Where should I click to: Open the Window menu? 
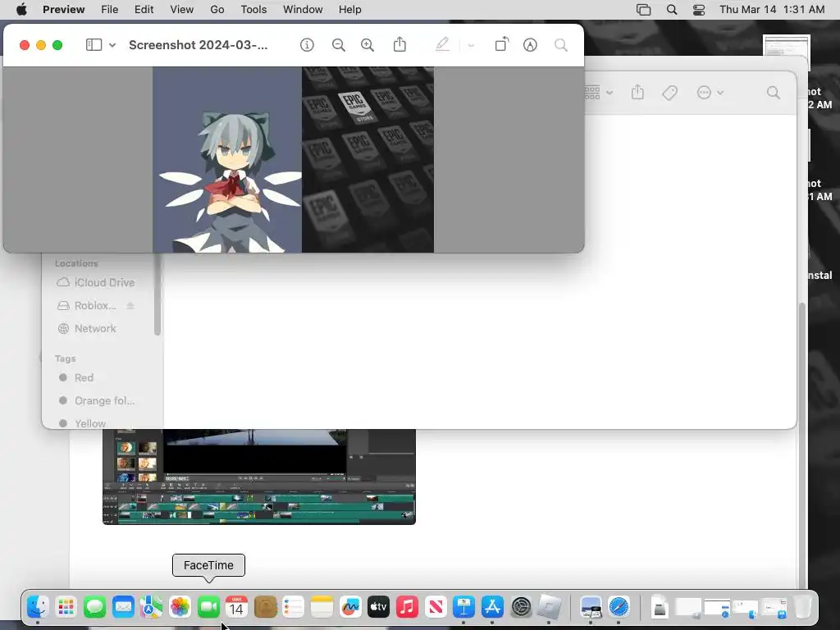tap(303, 10)
